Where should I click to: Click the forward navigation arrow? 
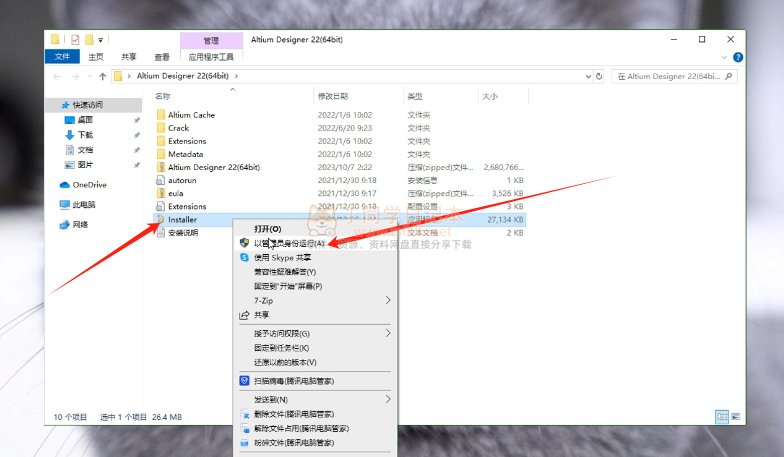click(x=76, y=76)
